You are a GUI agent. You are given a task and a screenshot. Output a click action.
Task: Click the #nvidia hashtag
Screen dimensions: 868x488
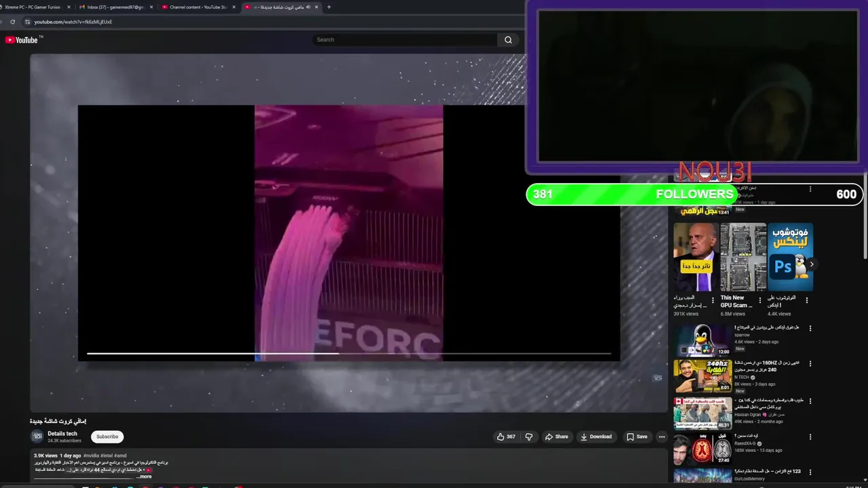[90, 455]
